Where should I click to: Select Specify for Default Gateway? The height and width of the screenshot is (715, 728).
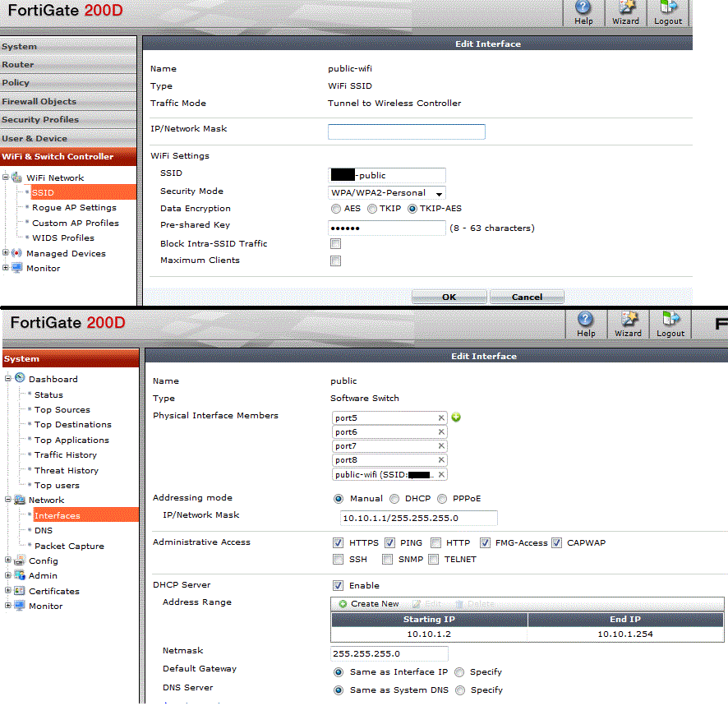pos(459,672)
